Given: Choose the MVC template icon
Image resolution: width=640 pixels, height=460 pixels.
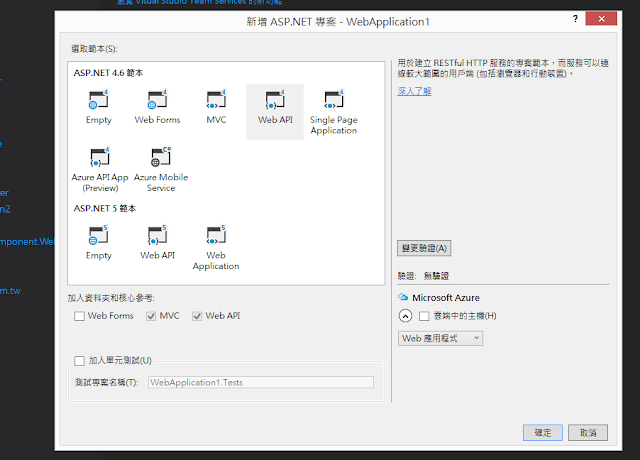Looking at the screenshot, I should (x=216, y=100).
